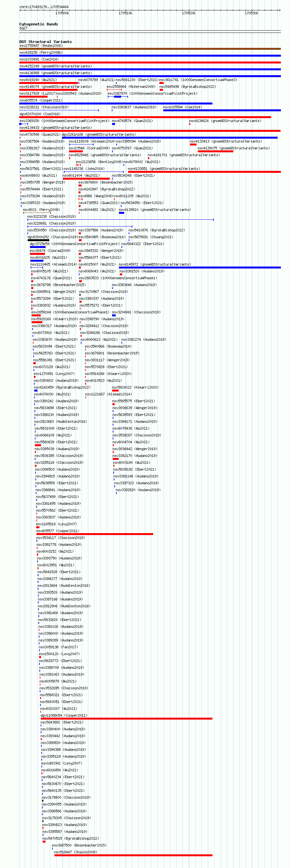
Task: Open nsv1149236 (John2014) variant
Action: point(84,169)
